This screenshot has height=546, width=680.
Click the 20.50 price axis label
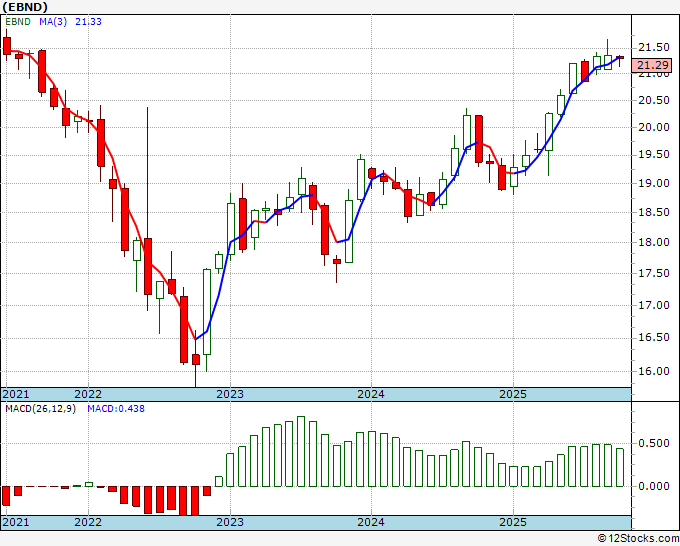coord(654,100)
